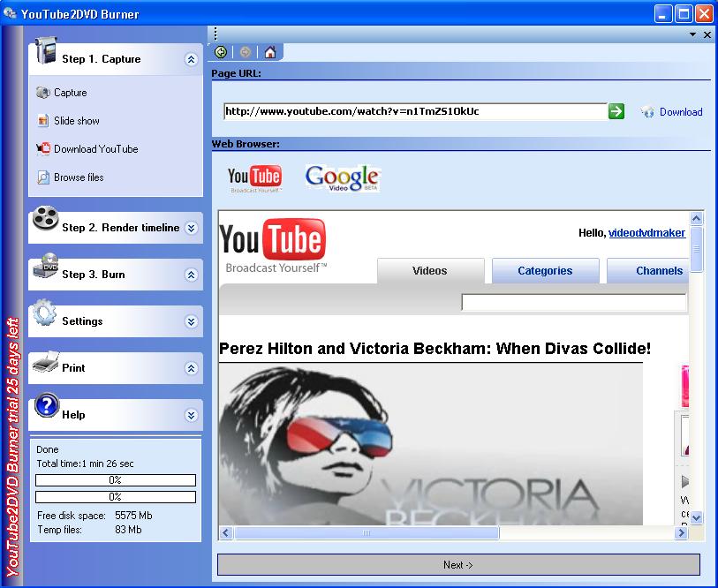
Task: Click the green Go arrow beside URL
Action: 616,111
